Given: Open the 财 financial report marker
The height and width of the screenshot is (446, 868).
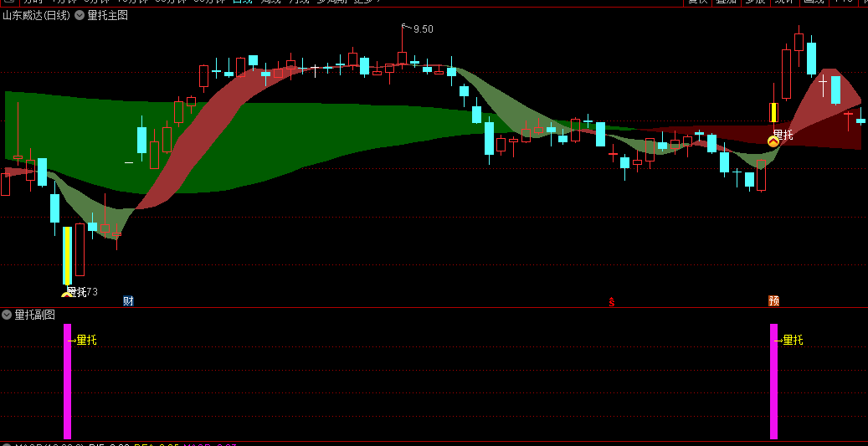Looking at the screenshot, I should pos(128,301).
